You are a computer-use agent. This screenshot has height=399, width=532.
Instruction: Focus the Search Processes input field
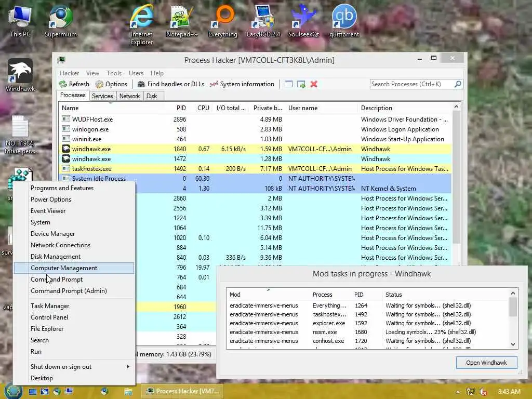(412, 84)
